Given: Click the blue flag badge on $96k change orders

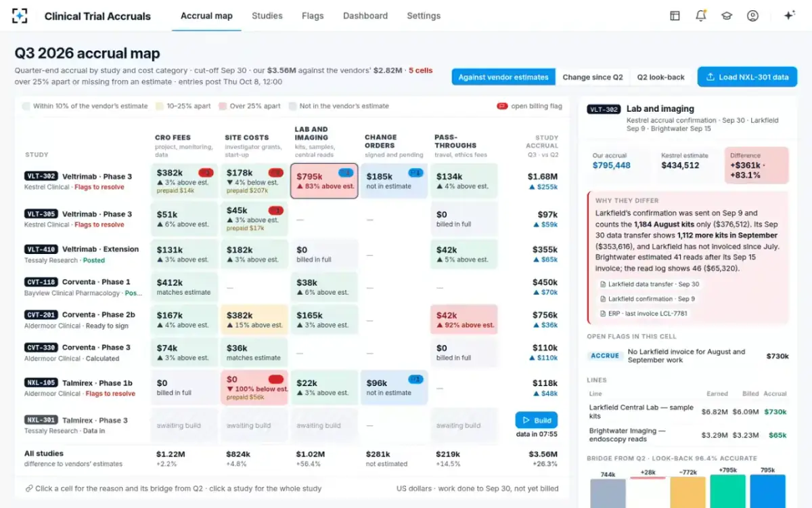Looking at the screenshot, I should [x=415, y=379].
